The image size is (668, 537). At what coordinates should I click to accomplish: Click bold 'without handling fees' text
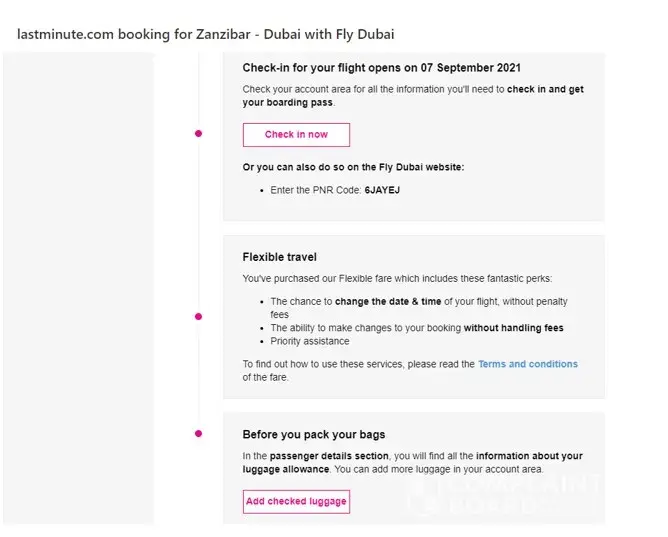coord(513,328)
